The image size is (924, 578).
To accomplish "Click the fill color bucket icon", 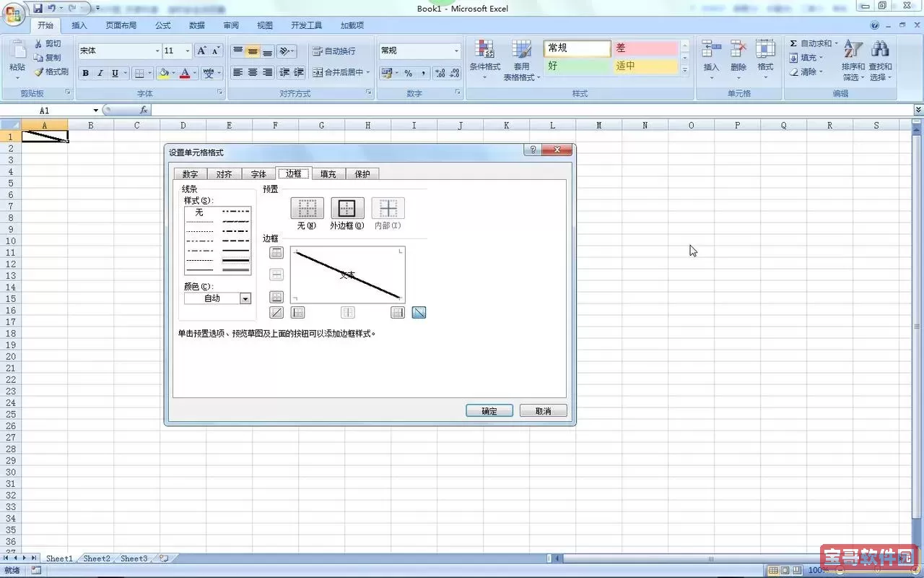I will pos(164,73).
